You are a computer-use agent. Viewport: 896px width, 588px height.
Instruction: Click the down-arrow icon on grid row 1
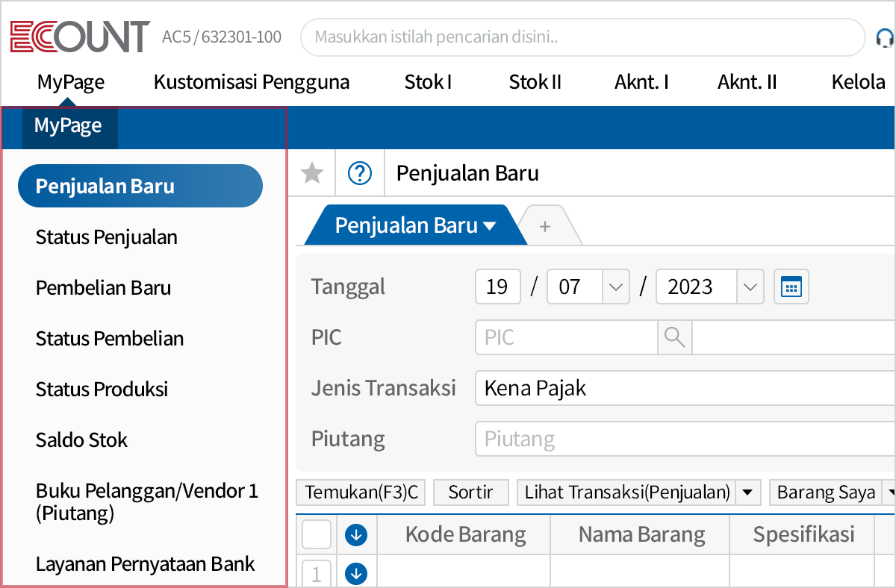pos(356,573)
